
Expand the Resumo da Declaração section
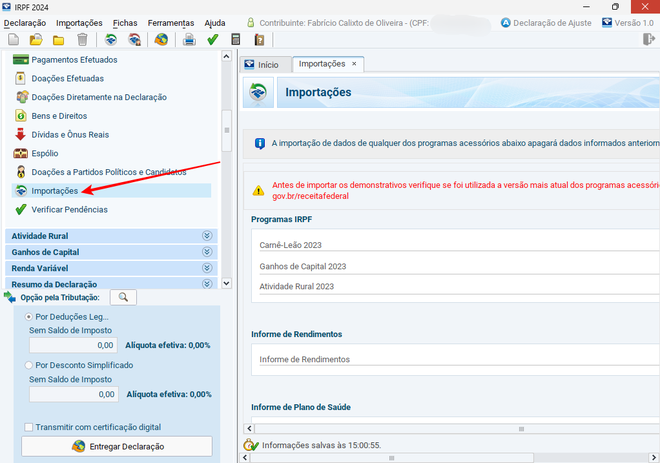[x=207, y=284]
